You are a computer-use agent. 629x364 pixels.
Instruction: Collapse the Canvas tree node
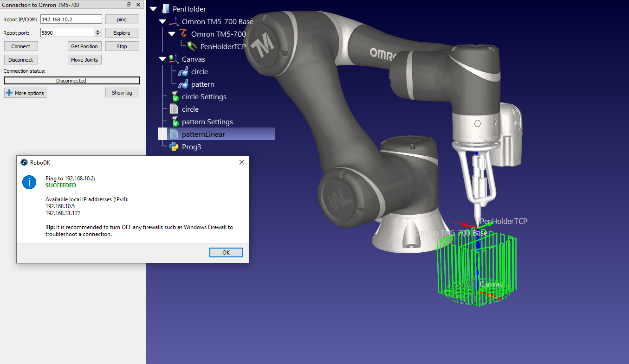point(162,59)
